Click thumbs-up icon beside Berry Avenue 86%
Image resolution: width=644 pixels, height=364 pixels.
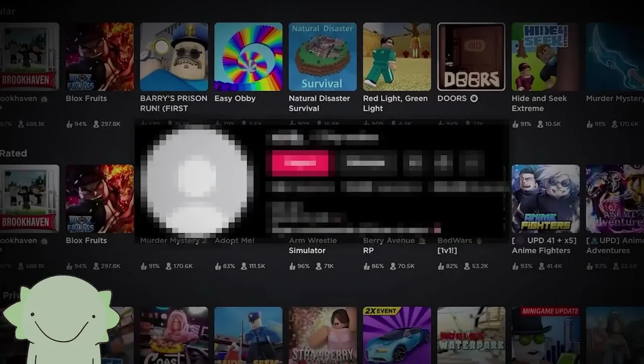pos(367,266)
